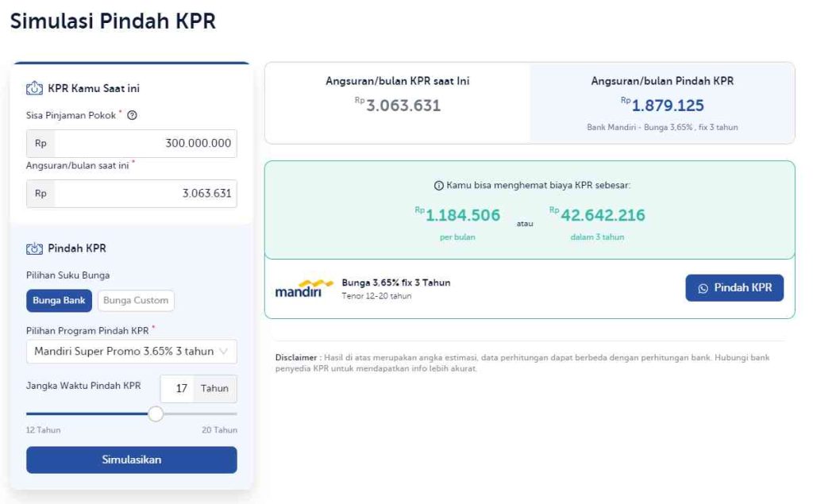Viewport: 813px width, 504px height.
Task: Click the Sisa Pinjaman Pokok amount field
Action: click(x=143, y=144)
